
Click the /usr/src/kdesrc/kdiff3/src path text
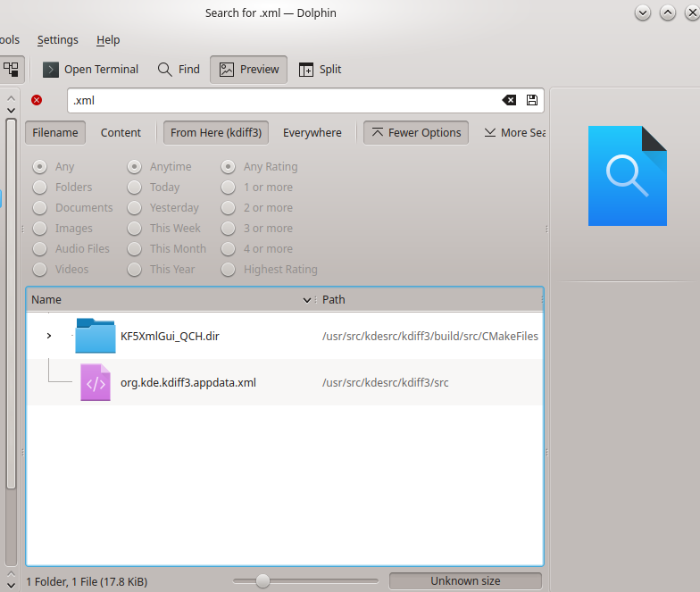(x=386, y=382)
